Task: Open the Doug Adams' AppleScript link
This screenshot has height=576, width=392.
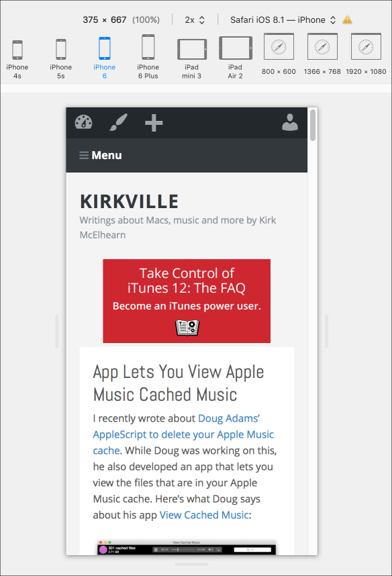Action: [183, 434]
